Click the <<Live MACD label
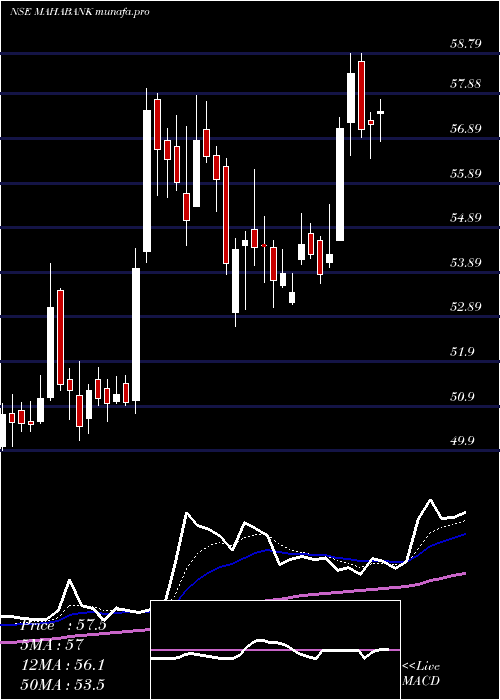This screenshot has height=700, width=500. [421, 674]
